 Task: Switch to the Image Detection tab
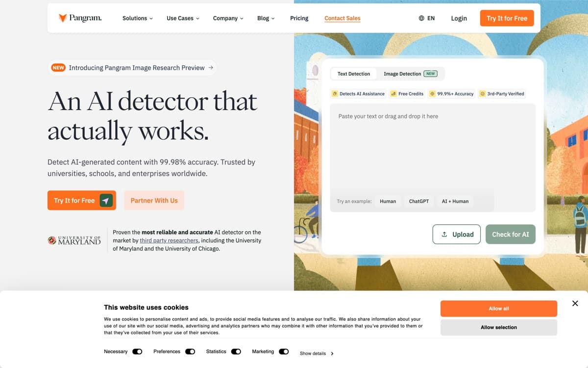[x=411, y=74]
